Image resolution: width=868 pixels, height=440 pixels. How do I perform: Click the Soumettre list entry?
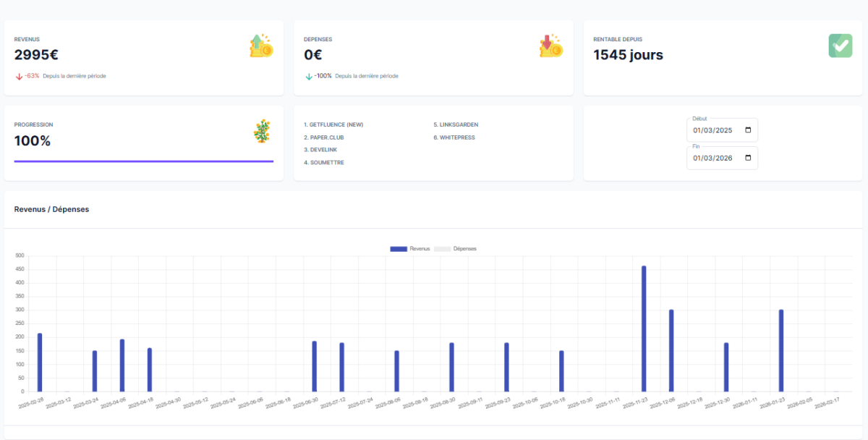[324, 163]
